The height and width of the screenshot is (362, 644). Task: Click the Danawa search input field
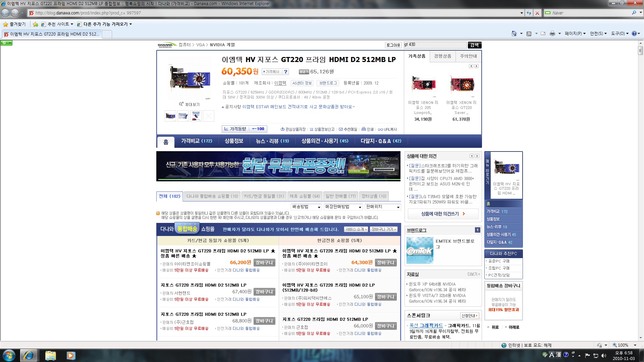tap(435, 45)
